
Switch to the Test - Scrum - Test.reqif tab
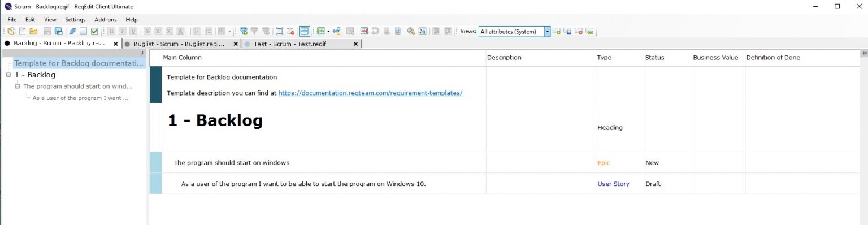click(302, 44)
